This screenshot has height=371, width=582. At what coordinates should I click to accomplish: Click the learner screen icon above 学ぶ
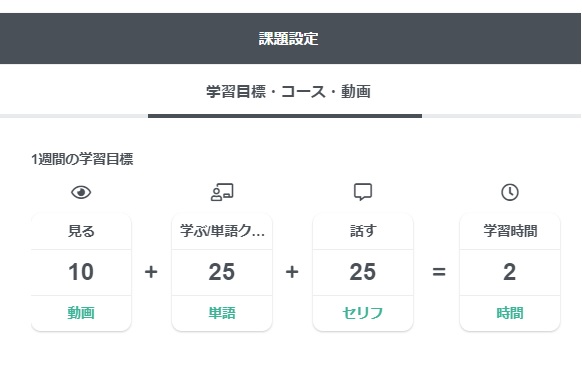point(222,192)
